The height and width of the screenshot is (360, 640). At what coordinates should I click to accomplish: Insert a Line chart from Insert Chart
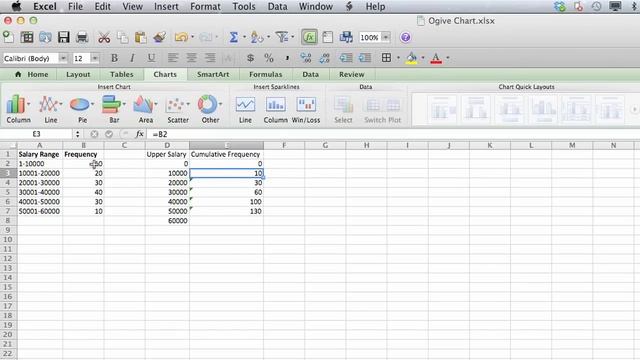[x=51, y=109]
